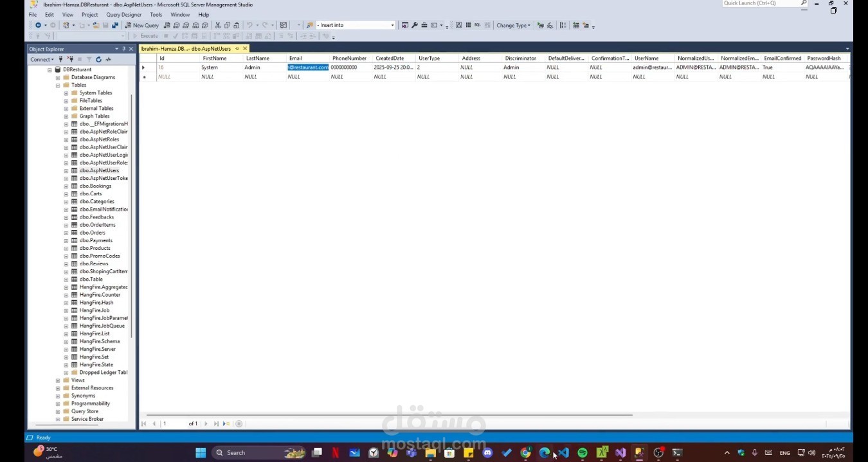The width and height of the screenshot is (868, 462).
Task: Select dbo.Products table in tree
Action: 95,248
